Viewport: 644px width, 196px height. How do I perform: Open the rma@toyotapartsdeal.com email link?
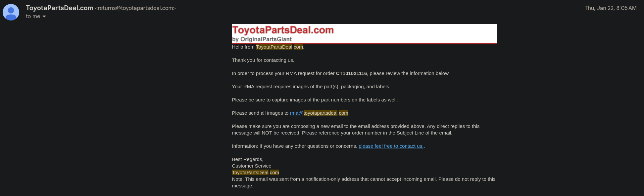click(x=319, y=113)
